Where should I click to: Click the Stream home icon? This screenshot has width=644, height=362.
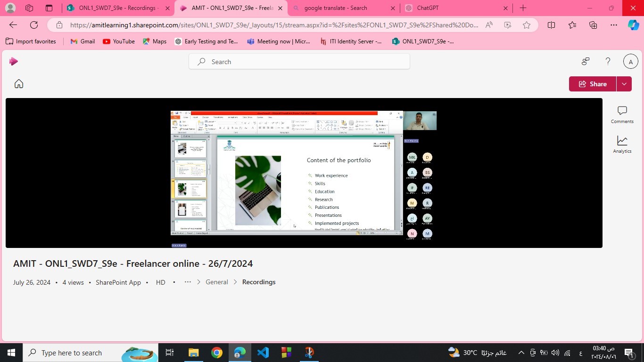[x=19, y=84]
